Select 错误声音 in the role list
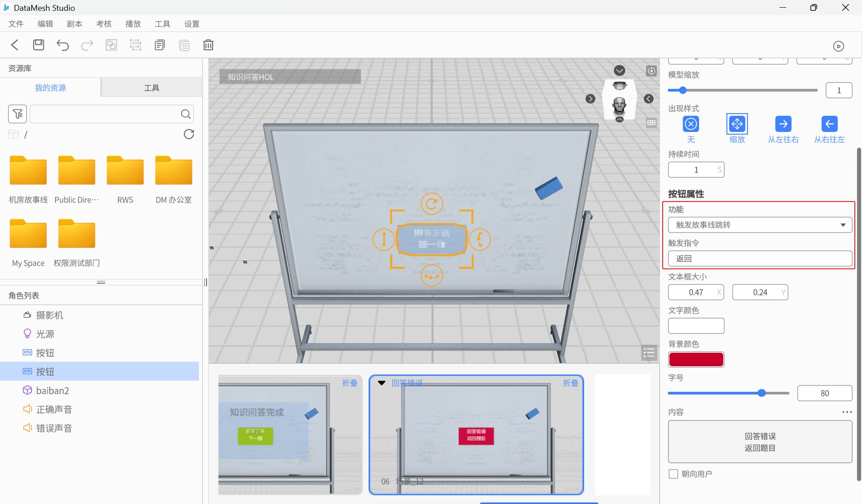862x504 pixels. tap(99, 428)
